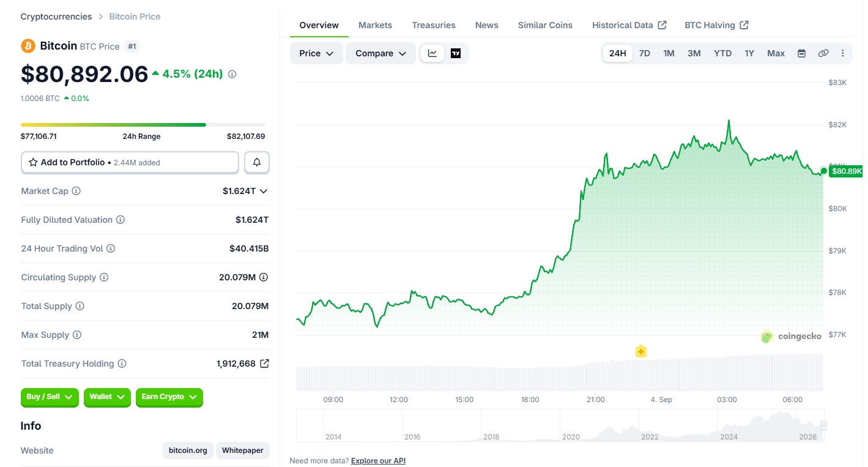Switch to the Markets tab
This screenshot has height=467, width=868.
[375, 25]
